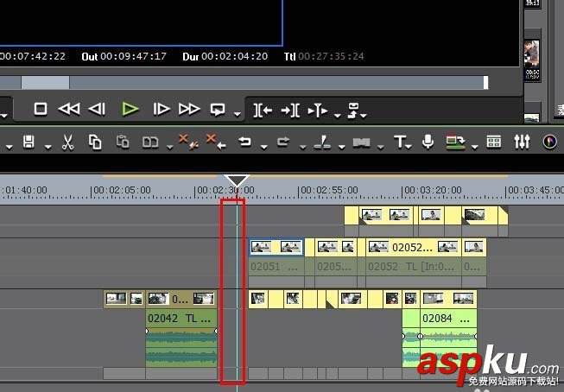Cut the selection with the scissors icon
Image resolution: width=564 pixels, height=392 pixels.
pyautogui.click(x=67, y=142)
